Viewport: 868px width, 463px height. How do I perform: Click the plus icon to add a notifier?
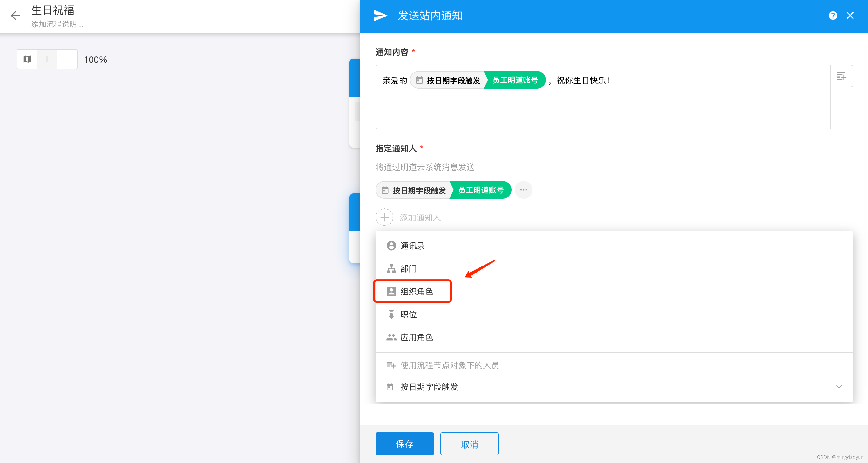pos(384,217)
